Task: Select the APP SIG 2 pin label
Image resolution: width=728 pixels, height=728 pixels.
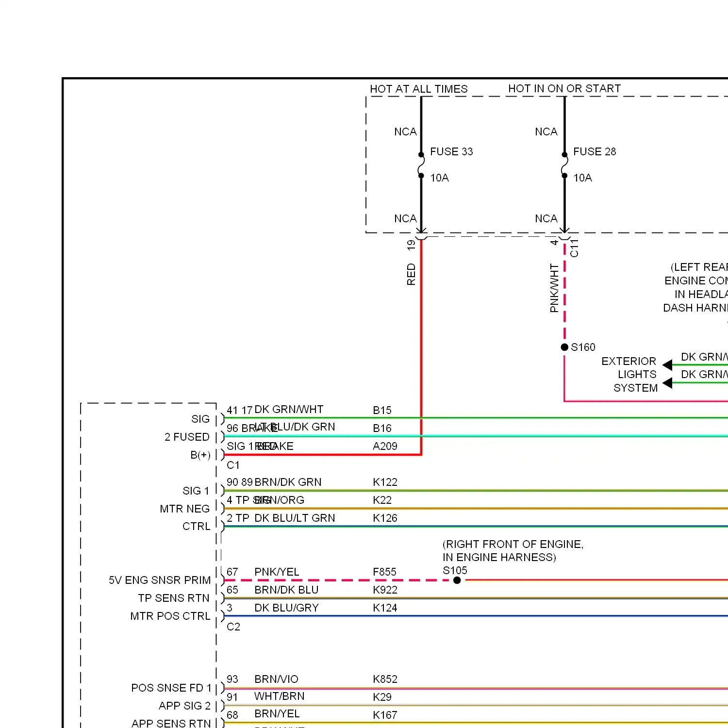Action: 184,706
